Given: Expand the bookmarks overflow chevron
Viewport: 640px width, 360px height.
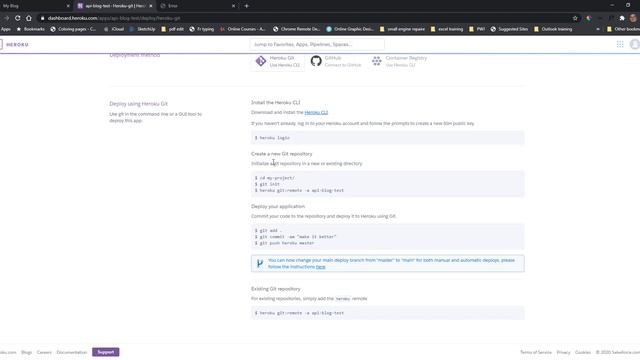Looking at the screenshot, I should click(x=598, y=29).
